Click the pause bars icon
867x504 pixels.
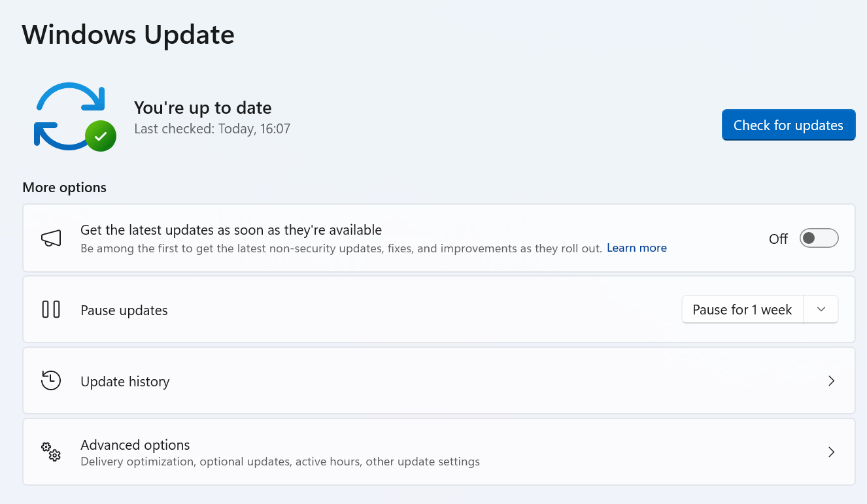point(51,309)
